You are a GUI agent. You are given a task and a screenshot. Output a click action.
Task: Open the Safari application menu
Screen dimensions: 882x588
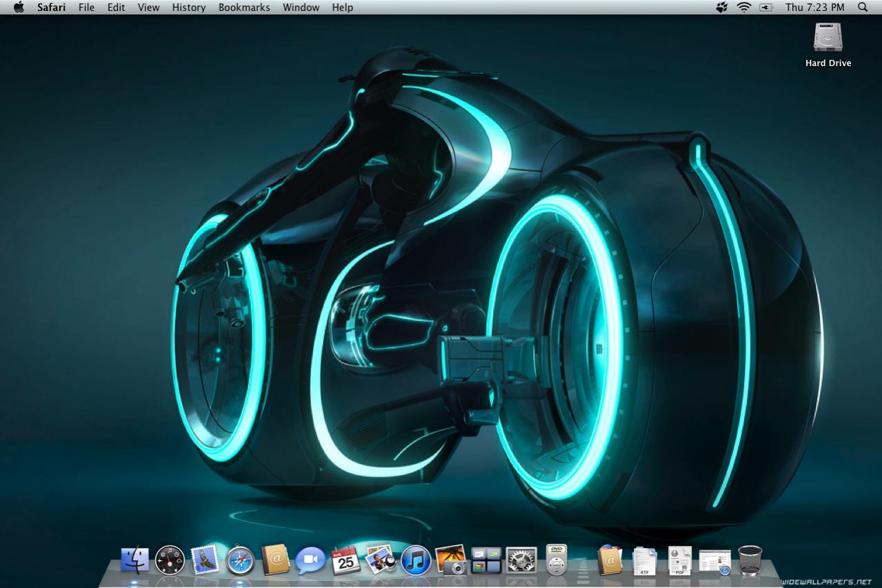tap(52, 8)
